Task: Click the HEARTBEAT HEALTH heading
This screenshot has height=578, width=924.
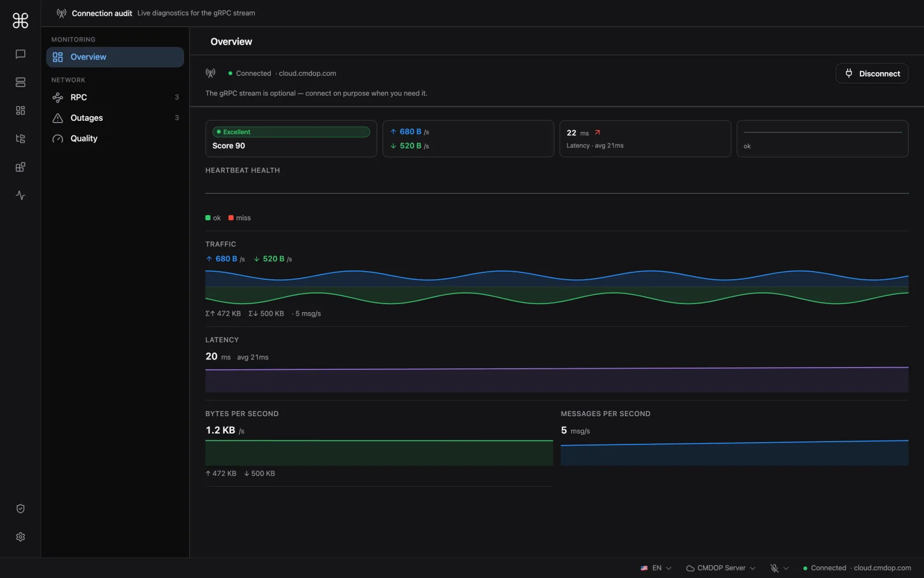Action: (x=243, y=171)
